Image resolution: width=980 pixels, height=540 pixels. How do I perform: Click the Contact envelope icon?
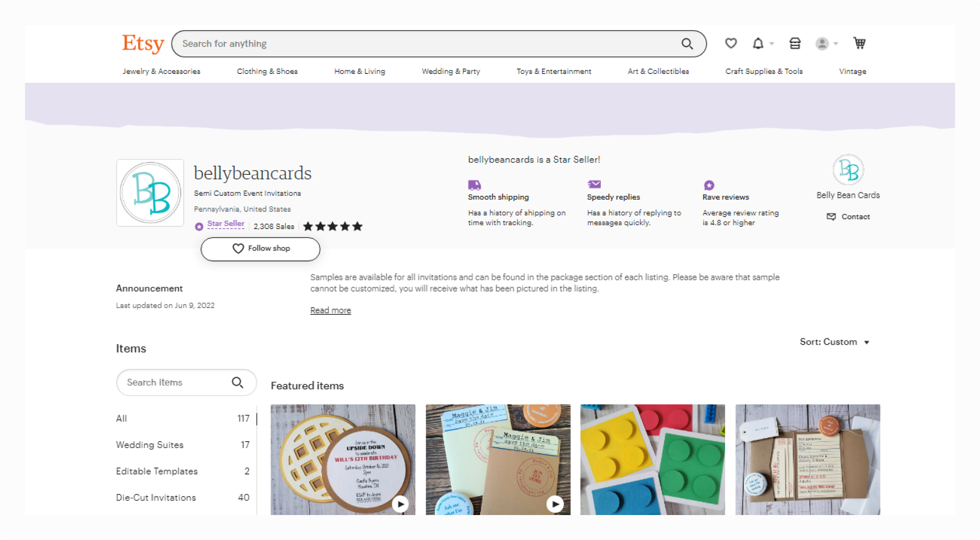click(831, 216)
